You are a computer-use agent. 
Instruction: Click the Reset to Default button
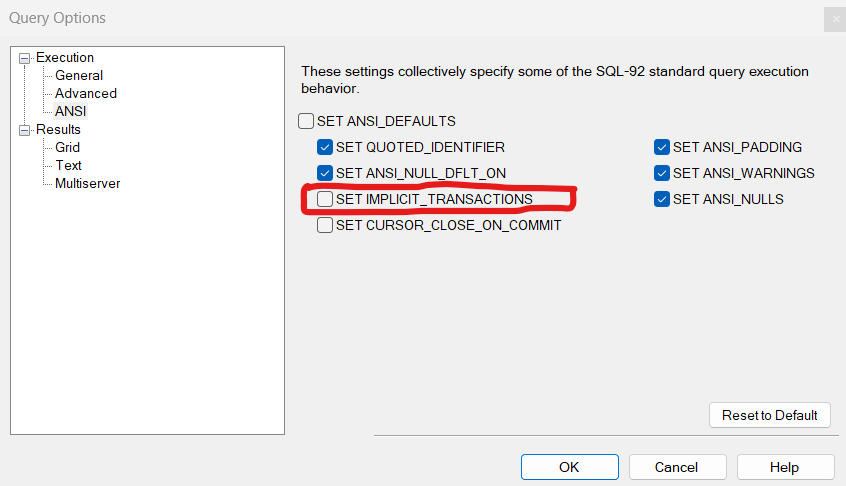(x=769, y=415)
